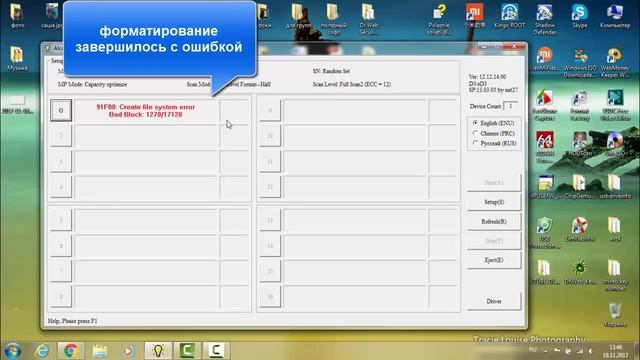Image resolution: width=640 pixels, height=360 pixels.
Task: Open the Windows Start menu
Action: (x=12, y=351)
